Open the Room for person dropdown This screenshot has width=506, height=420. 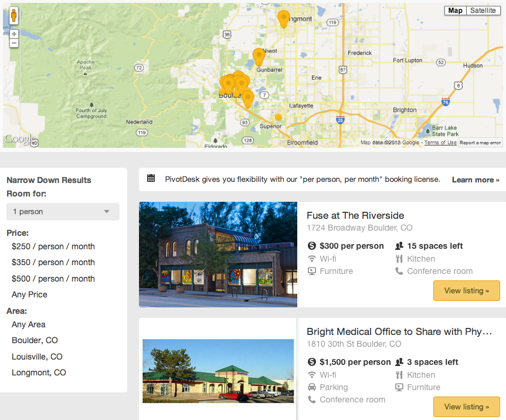pyautogui.click(x=63, y=212)
